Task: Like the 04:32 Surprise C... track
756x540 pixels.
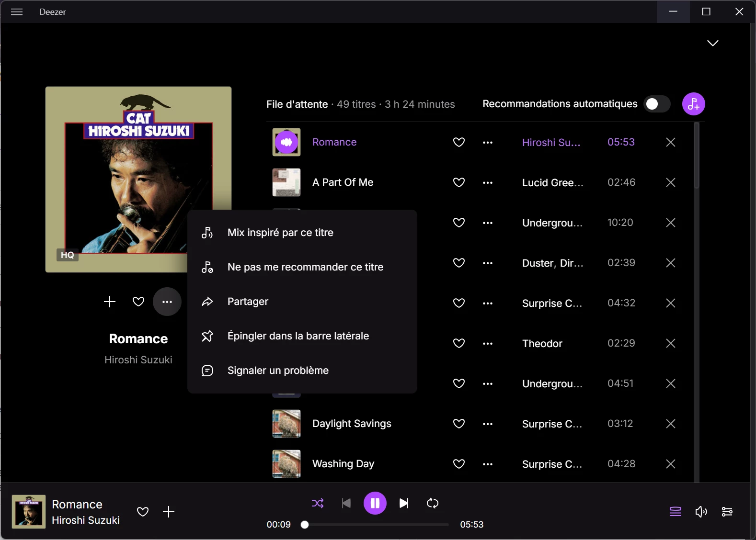Action: coord(459,303)
